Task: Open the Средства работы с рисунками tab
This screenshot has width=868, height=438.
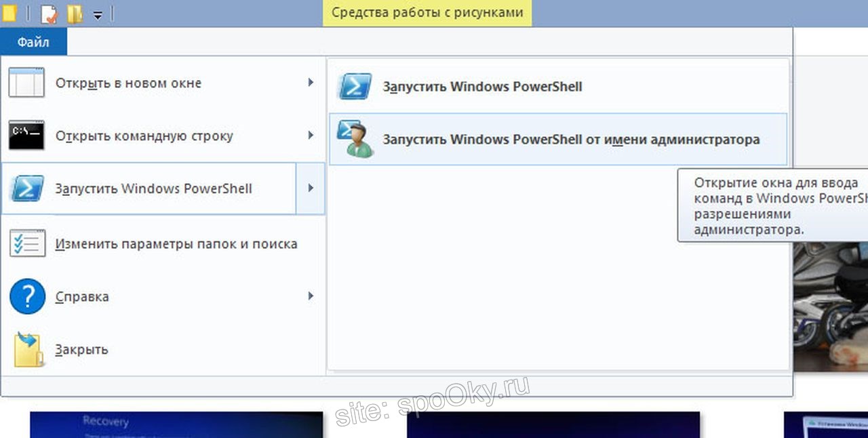Action: pos(427,12)
